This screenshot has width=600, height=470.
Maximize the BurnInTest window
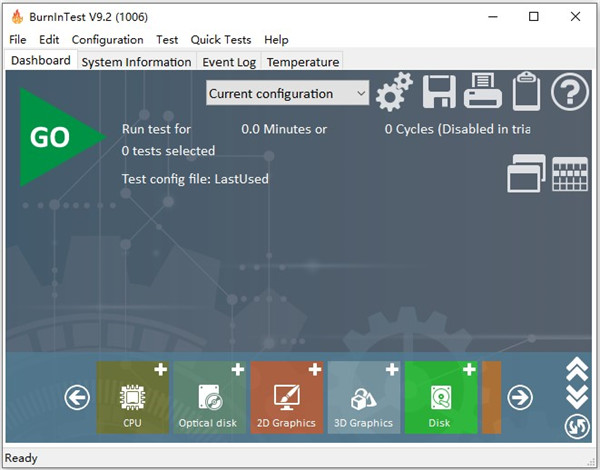click(x=533, y=16)
